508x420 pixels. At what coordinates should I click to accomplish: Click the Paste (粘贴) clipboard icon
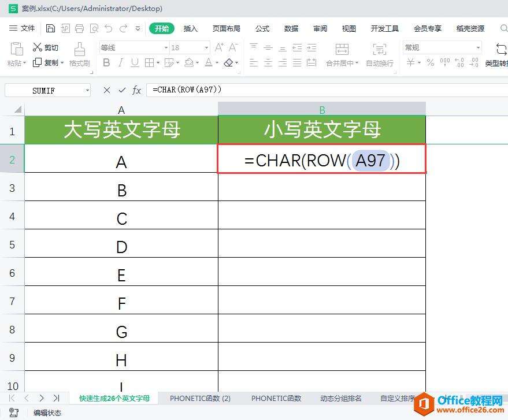pos(17,49)
